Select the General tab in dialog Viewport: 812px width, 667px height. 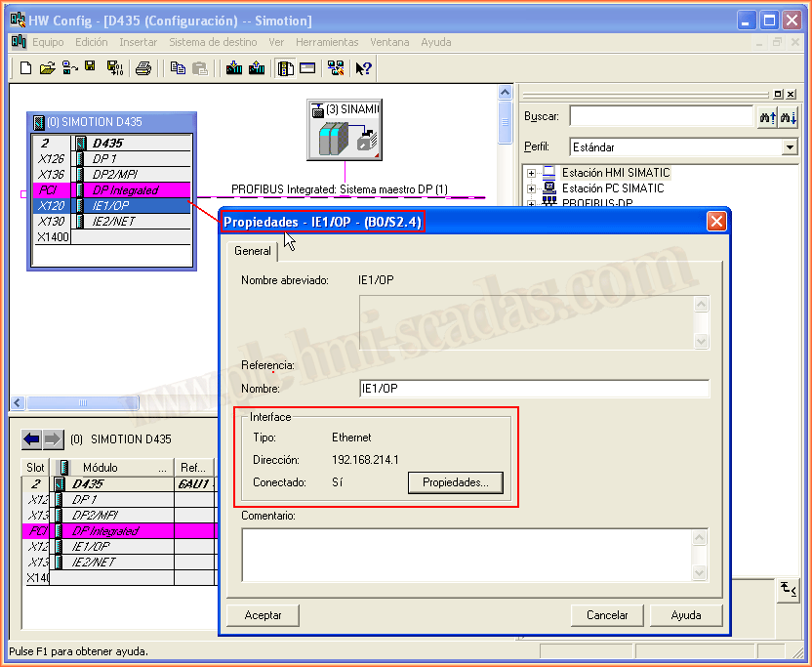point(253,251)
